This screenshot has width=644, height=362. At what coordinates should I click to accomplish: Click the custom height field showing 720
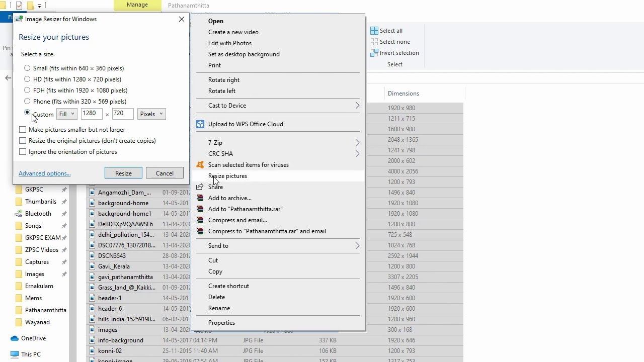[x=123, y=114]
